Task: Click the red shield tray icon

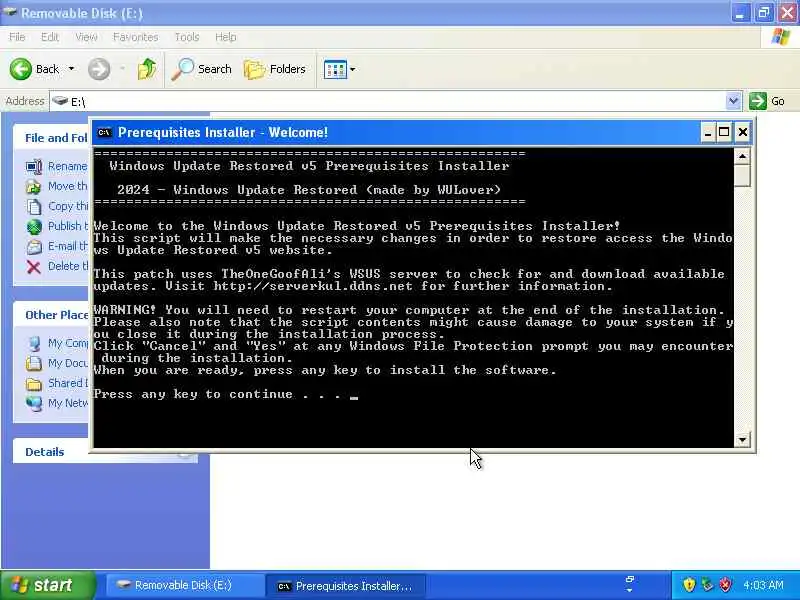Action: [725, 585]
